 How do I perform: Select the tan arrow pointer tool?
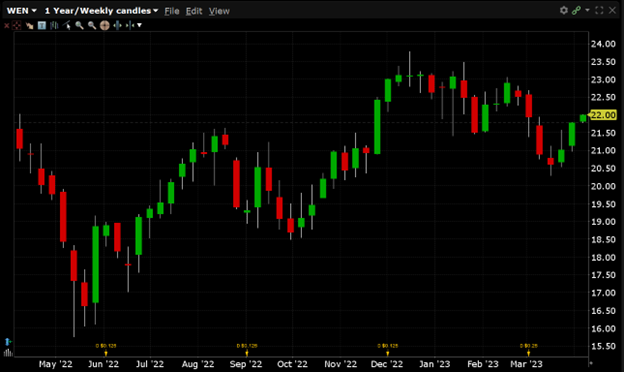[x=29, y=25]
